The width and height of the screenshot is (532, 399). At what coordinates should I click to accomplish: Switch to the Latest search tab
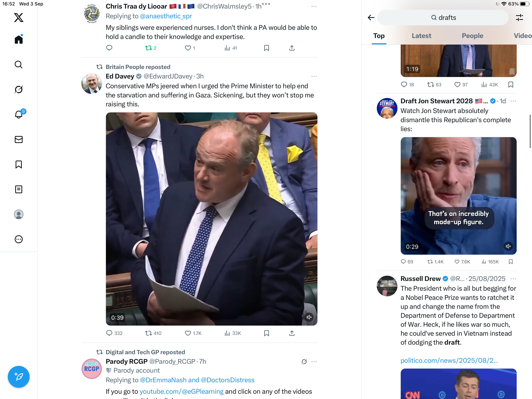point(421,36)
